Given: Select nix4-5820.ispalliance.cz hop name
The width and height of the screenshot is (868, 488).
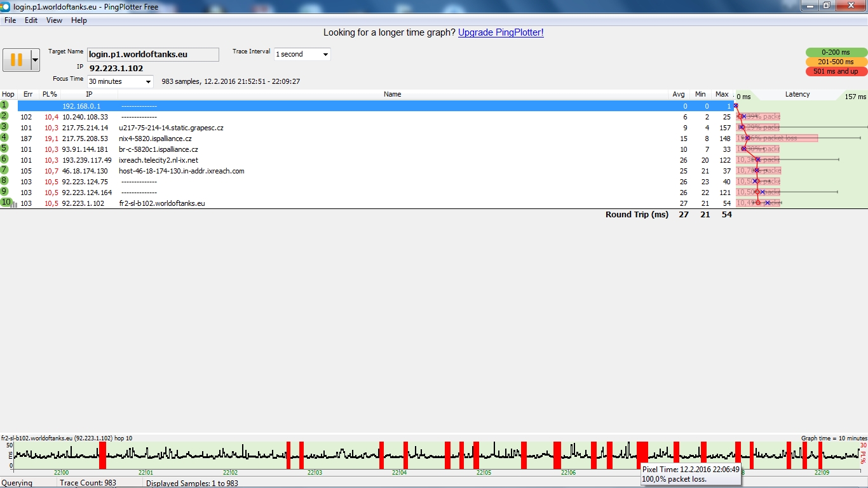Looking at the screenshot, I should coord(155,139).
